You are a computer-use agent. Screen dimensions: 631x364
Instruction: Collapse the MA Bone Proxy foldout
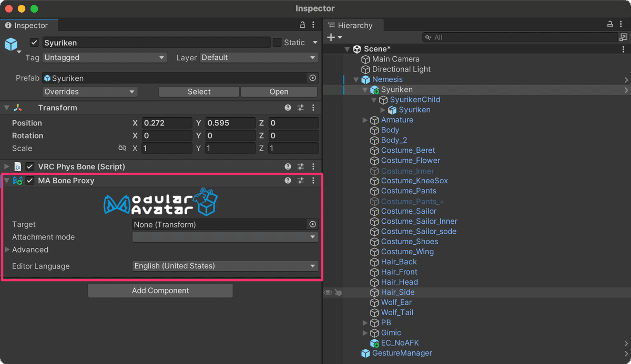click(7, 180)
